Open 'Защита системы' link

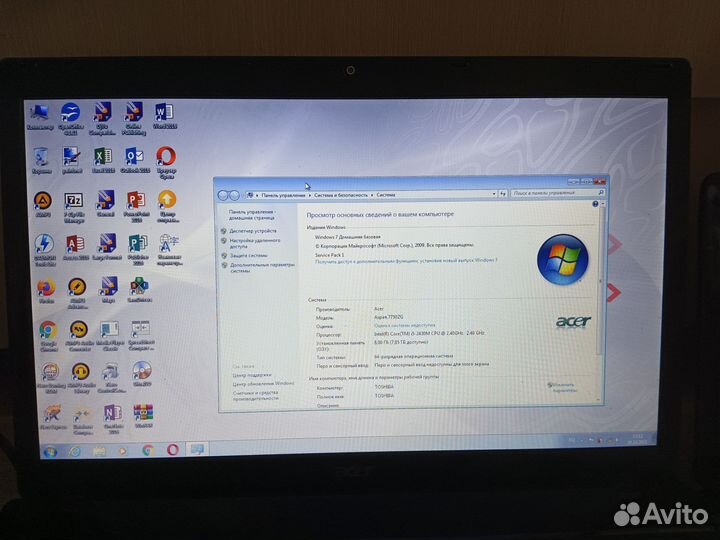(x=248, y=255)
